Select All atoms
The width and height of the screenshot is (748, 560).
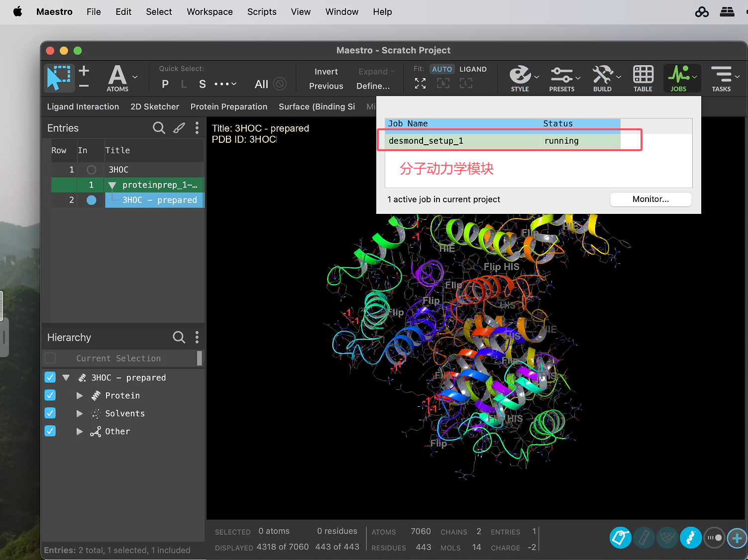[261, 84]
